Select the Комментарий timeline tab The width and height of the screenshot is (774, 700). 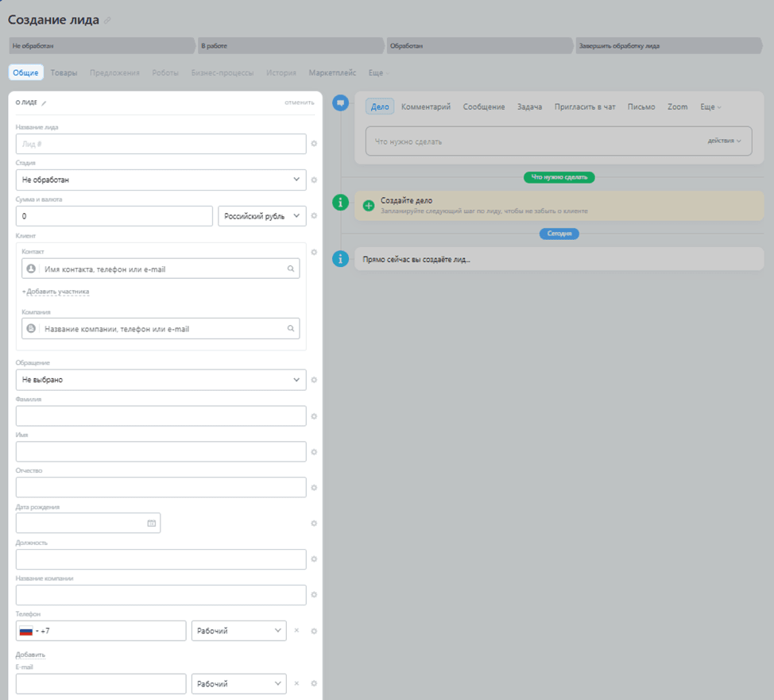[x=426, y=106]
